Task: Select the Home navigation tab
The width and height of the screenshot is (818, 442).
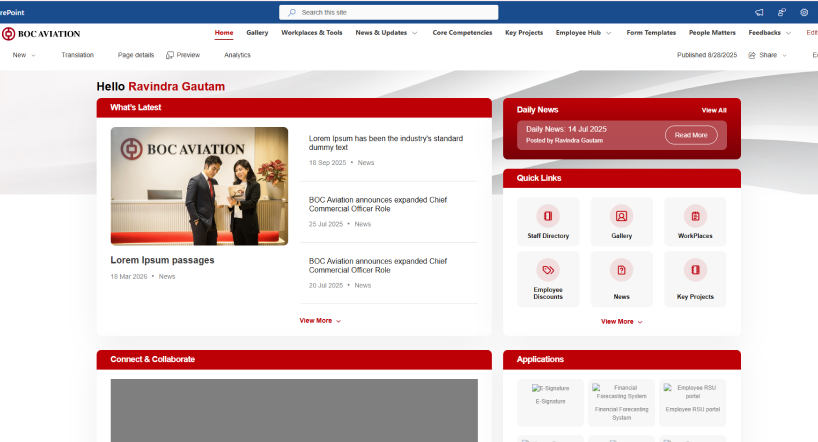Action: coord(224,33)
